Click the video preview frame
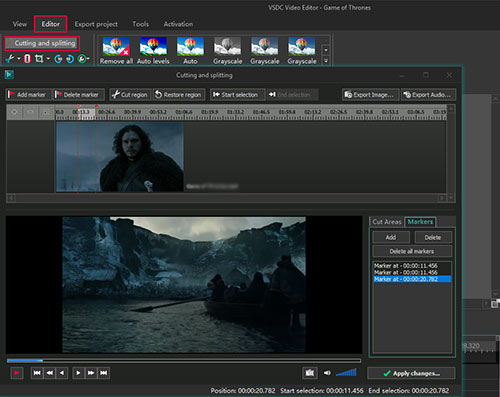Viewport: 500px width, 397px height. [x=184, y=285]
